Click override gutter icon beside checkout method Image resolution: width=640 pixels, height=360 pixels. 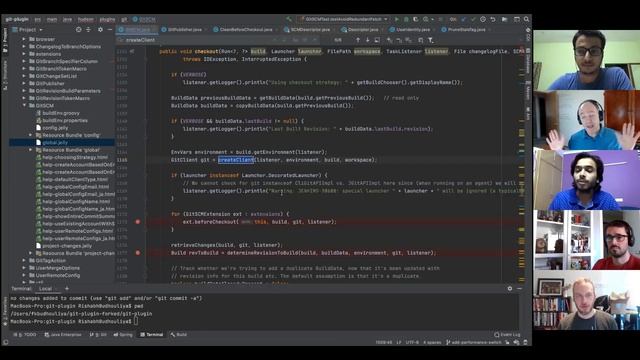point(132,51)
